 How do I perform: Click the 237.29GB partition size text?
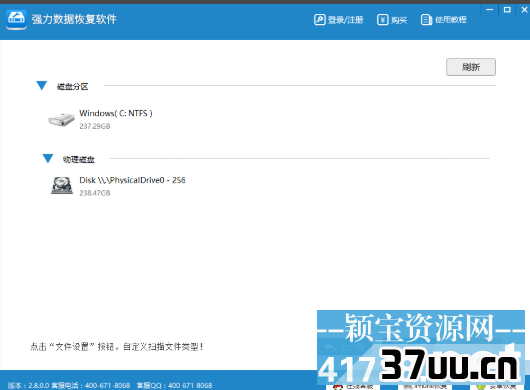pyautogui.click(x=95, y=126)
